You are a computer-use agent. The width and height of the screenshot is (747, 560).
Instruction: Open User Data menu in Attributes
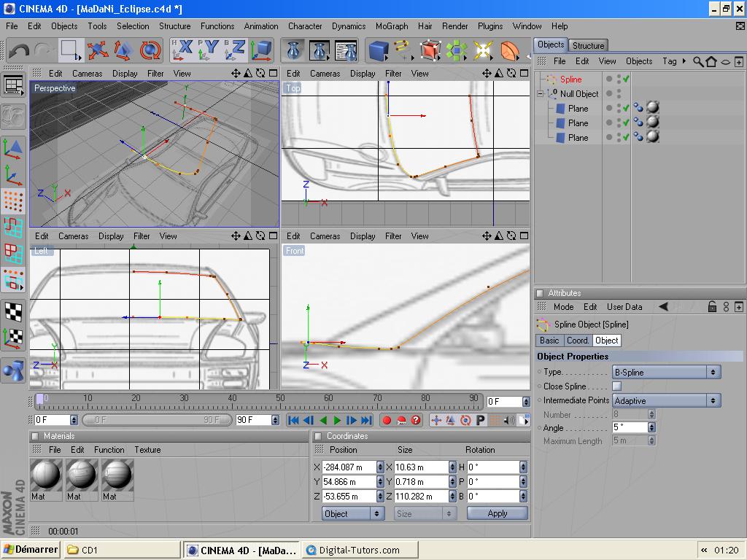[624, 307]
